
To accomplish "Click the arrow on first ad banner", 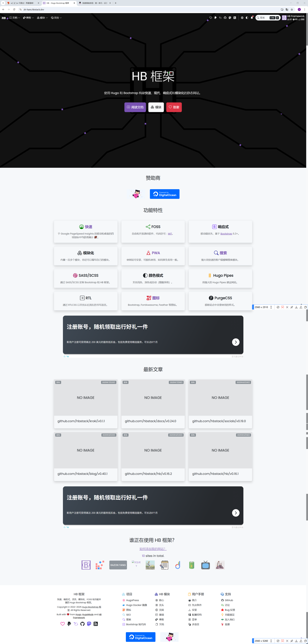I will [x=236, y=342].
